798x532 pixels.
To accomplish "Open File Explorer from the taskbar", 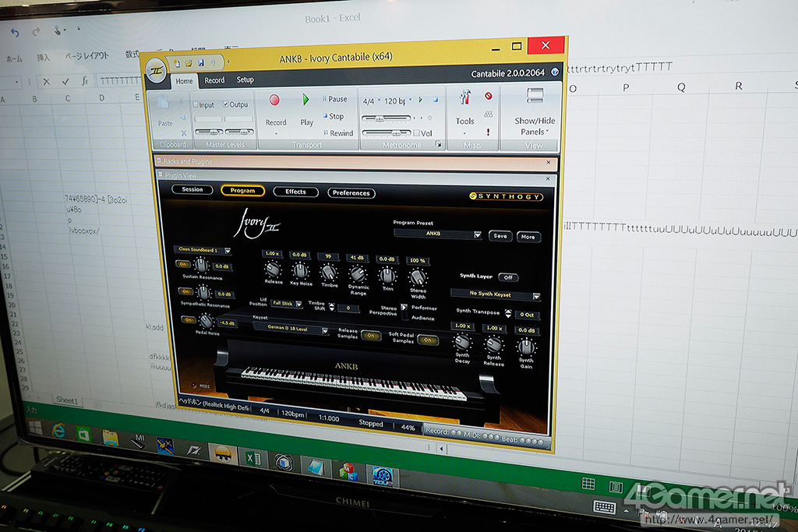I will [110, 439].
